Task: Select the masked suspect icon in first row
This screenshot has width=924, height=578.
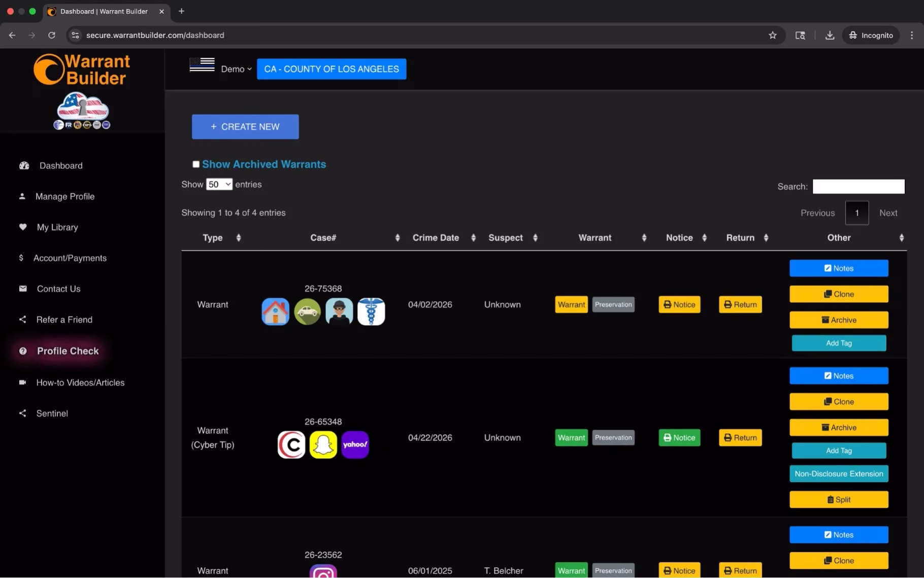Action: pyautogui.click(x=339, y=311)
